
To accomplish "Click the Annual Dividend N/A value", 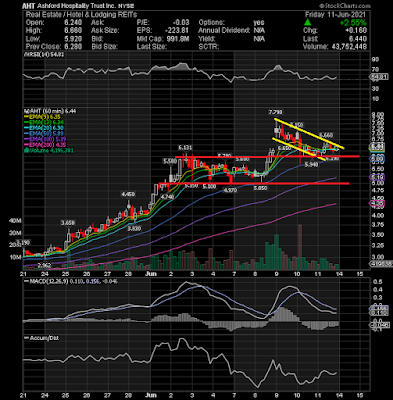I will point(259,30).
